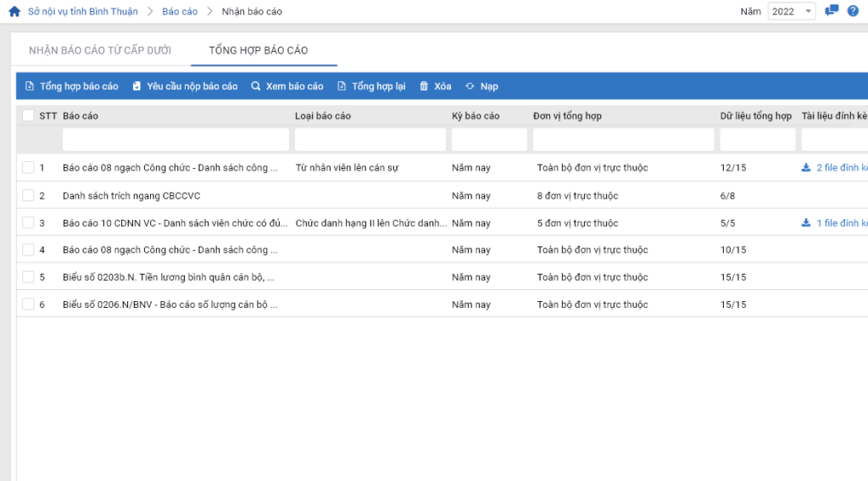Click Yêu cầu nộp báo cáo icon
Image resolution: width=868 pixels, height=481 pixels.
coord(136,87)
